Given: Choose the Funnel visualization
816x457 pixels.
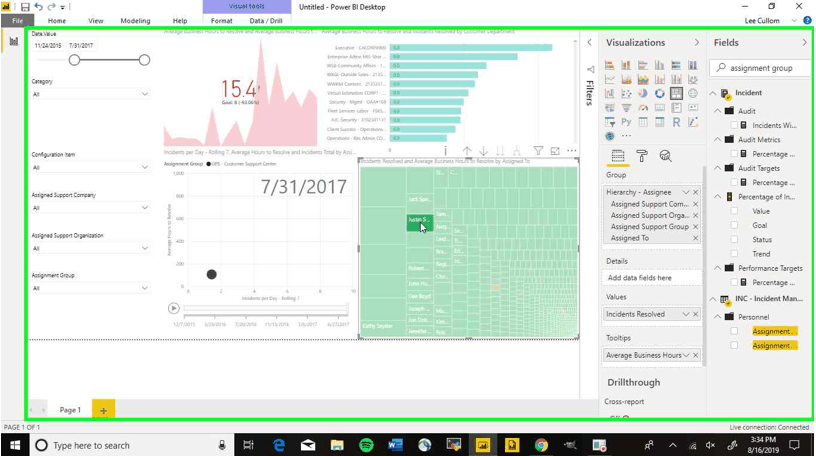Looking at the screenshot, I should pos(626,108).
